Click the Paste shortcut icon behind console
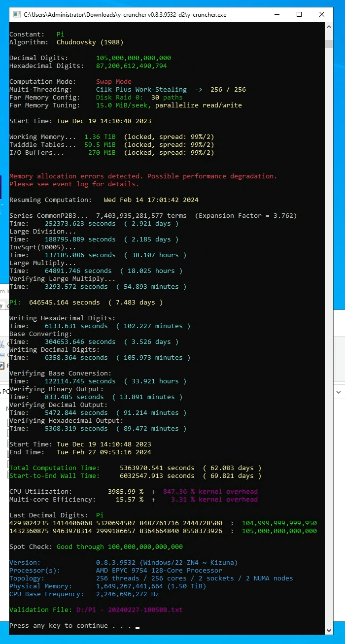Image resolution: width=345 pixels, height=644 pixels. pyautogui.click(x=2, y=366)
